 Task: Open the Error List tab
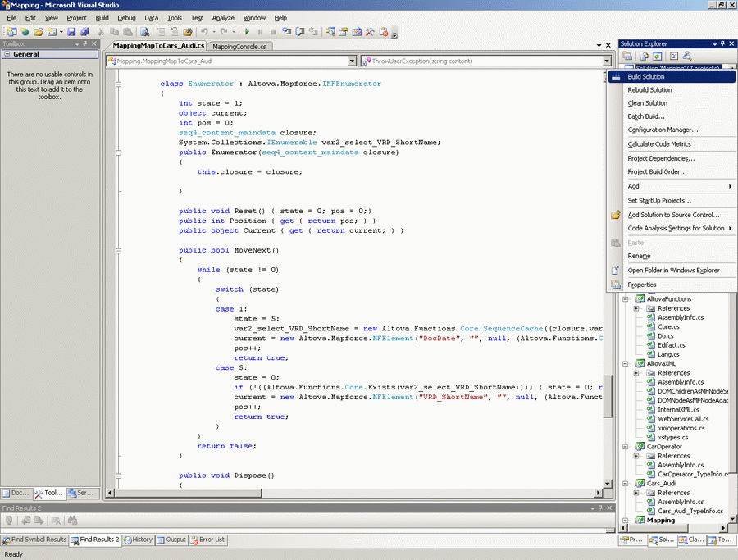(x=207, y=540)
